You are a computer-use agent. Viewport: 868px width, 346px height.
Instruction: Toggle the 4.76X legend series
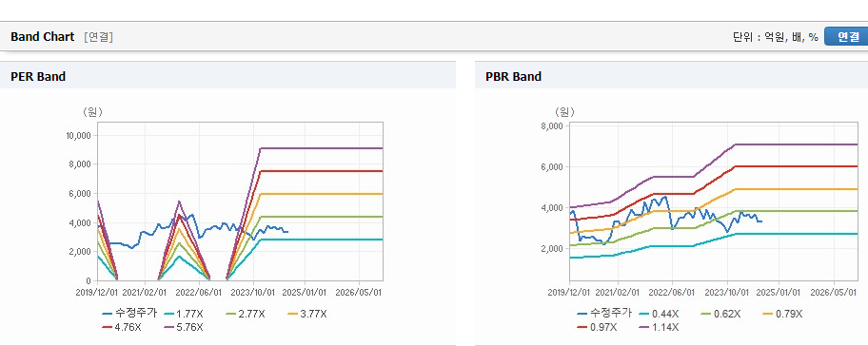tap(121, 327)
